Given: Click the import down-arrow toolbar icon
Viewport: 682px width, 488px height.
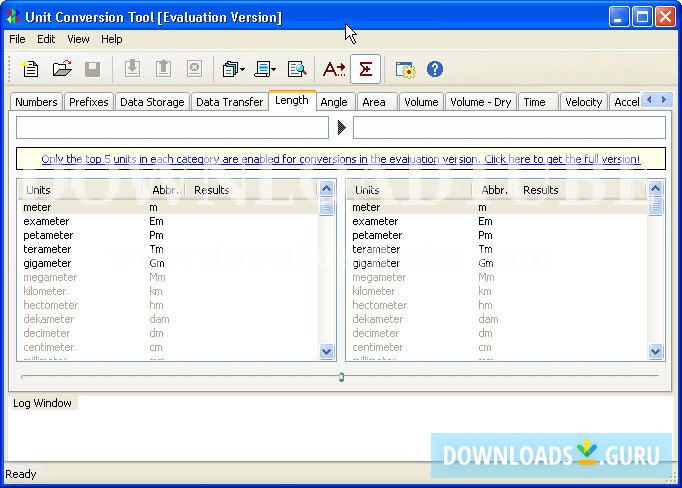Looking at the screenshot, I should tap(132, 69).
